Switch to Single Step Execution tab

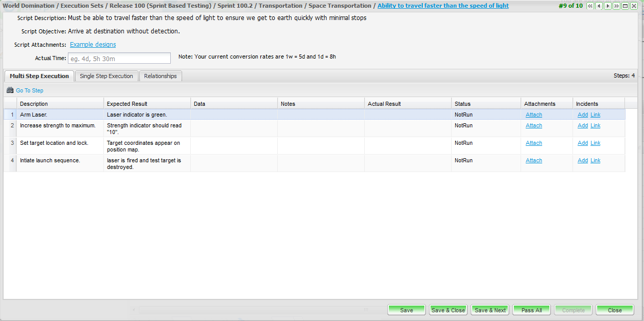(x=106, y=76)
